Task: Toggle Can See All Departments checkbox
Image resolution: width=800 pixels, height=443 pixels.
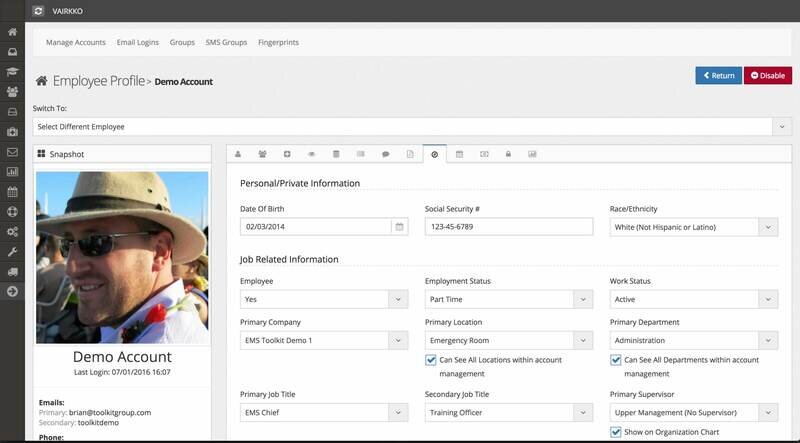Action: (x=616, y=360)
